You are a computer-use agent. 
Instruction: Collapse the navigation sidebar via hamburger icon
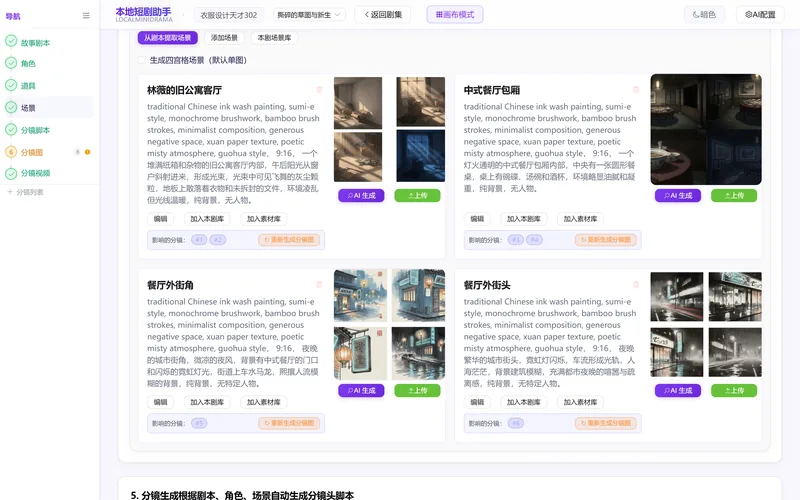coord(86,16)
